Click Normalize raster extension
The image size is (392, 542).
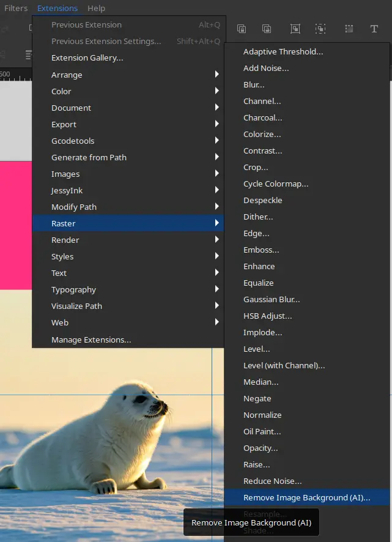pos(307,415)
